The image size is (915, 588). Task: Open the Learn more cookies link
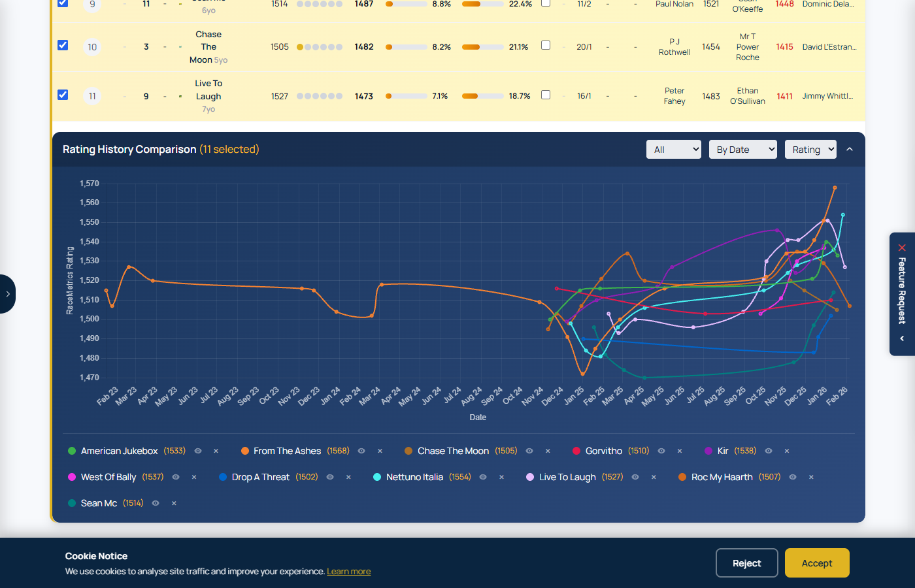pyautogui.click(x=349, y=571)
